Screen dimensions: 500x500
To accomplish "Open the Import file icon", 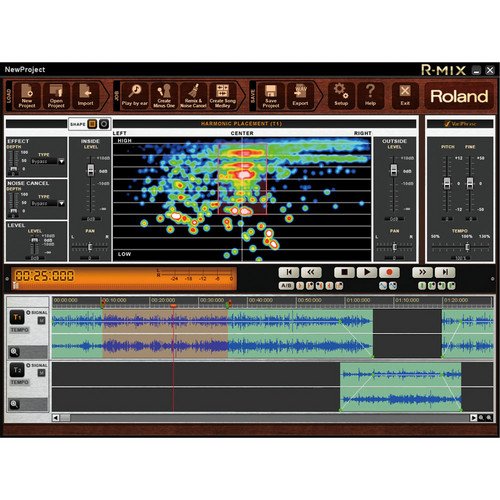I will pyautogui.click(x=86, y=96).
